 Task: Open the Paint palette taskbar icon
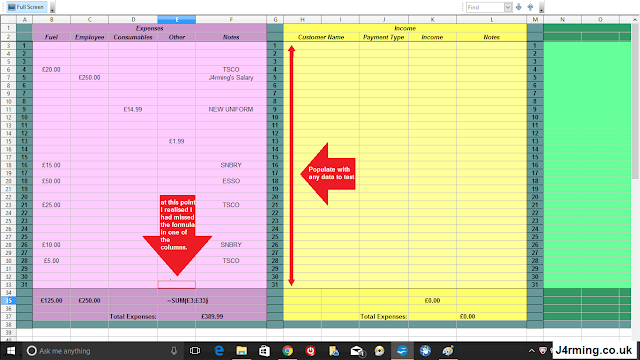448,351
